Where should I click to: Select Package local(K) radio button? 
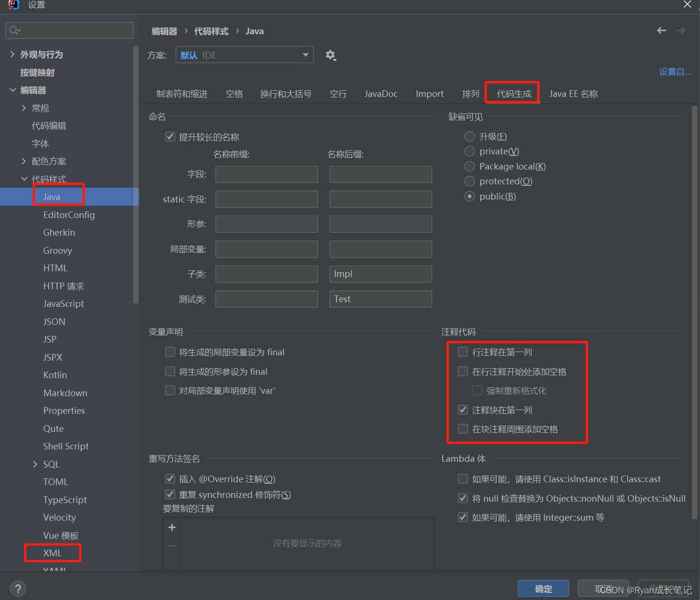tap(470, 166)
